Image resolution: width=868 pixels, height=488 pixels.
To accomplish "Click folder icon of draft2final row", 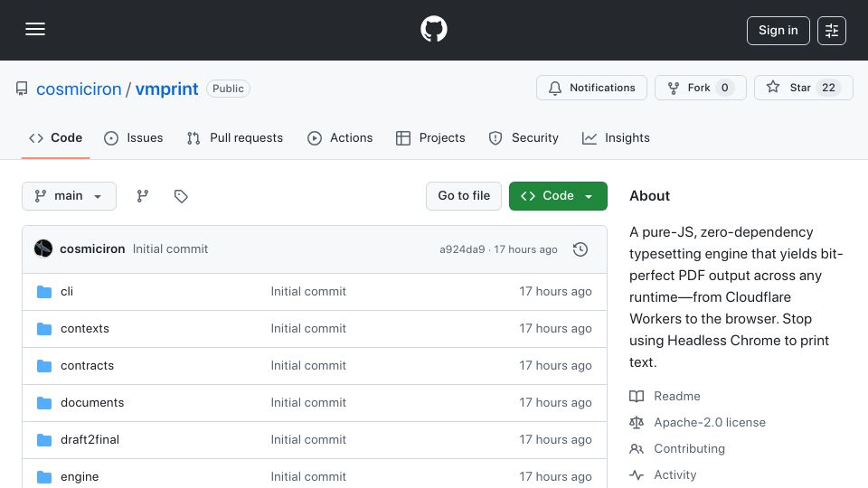I will click(x=44, y=440).
